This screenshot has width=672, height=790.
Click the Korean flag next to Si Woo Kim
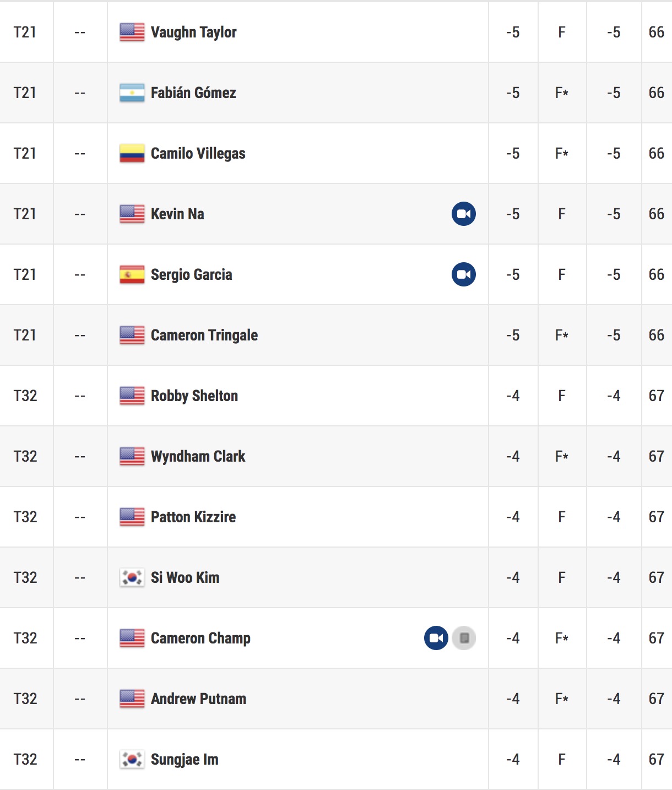point(132,577)
